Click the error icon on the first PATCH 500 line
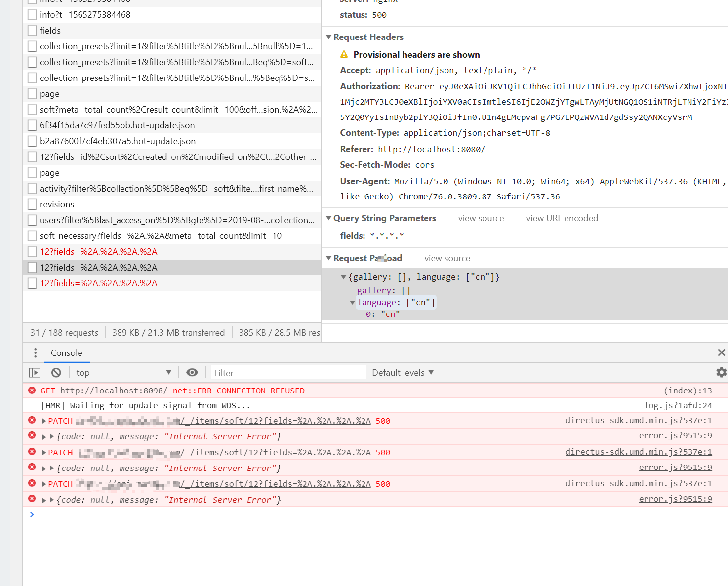Screen dimensions: 728x586 tap(32, 420)
